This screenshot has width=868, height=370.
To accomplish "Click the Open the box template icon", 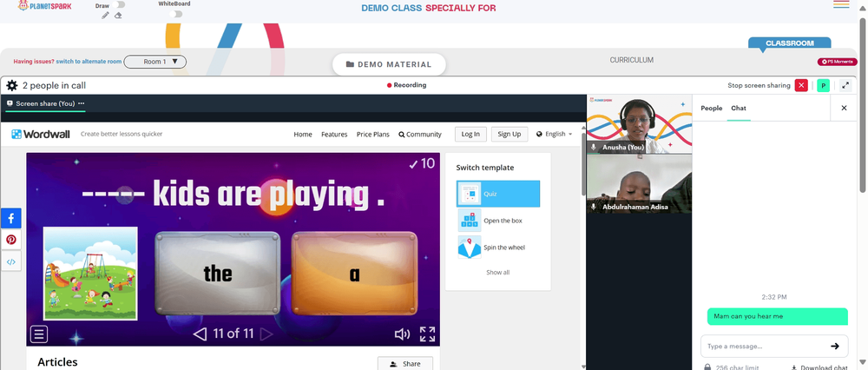I will pos(469,221).
